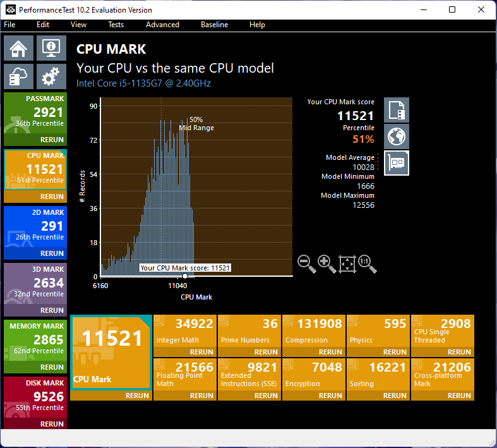Select the large CPU Mark 11521 tile

pos(111,352)
